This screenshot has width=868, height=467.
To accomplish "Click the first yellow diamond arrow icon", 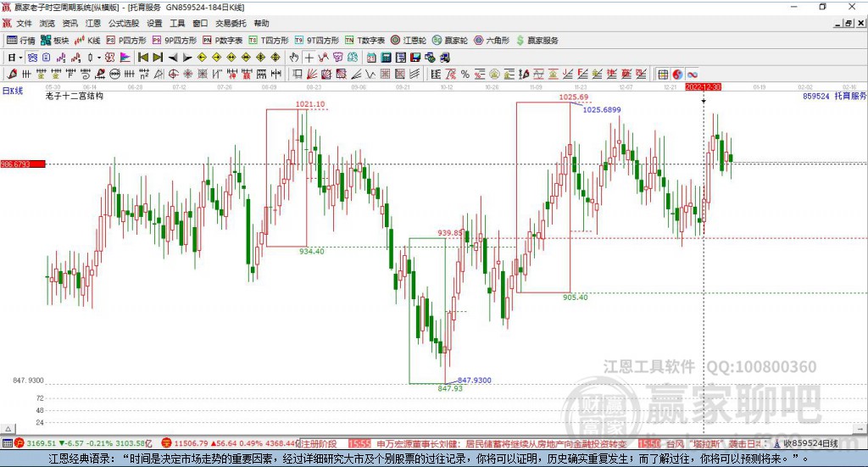I will 202,58.
